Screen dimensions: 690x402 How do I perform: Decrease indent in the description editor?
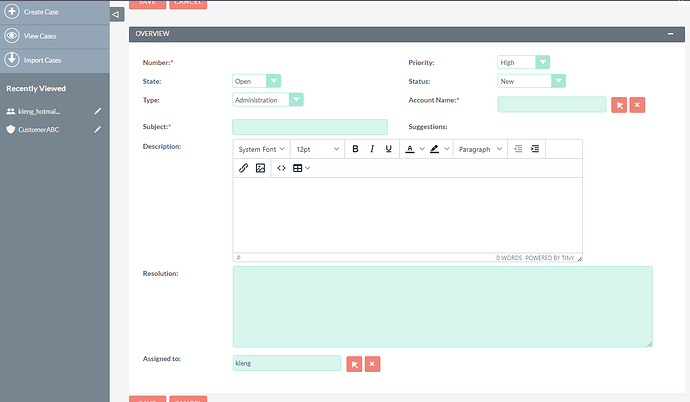(x=518, y=149)
